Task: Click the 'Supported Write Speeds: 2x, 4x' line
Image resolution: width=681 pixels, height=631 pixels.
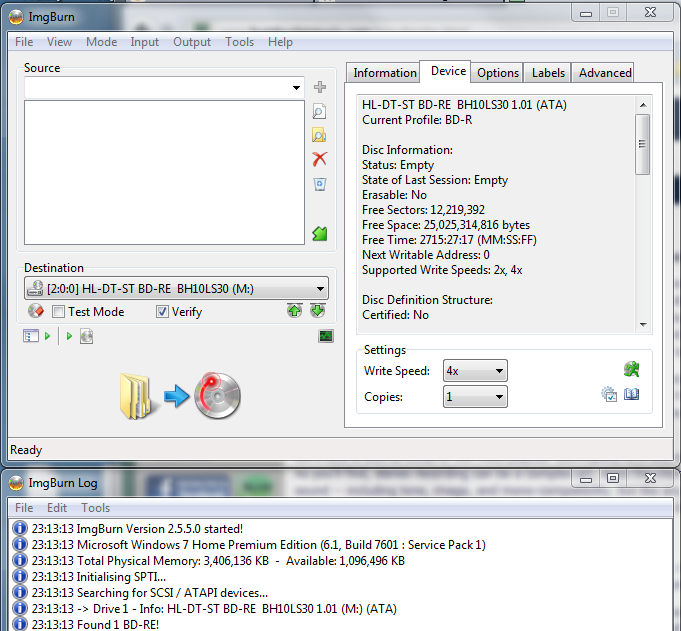Action: (x=442, y=270)
